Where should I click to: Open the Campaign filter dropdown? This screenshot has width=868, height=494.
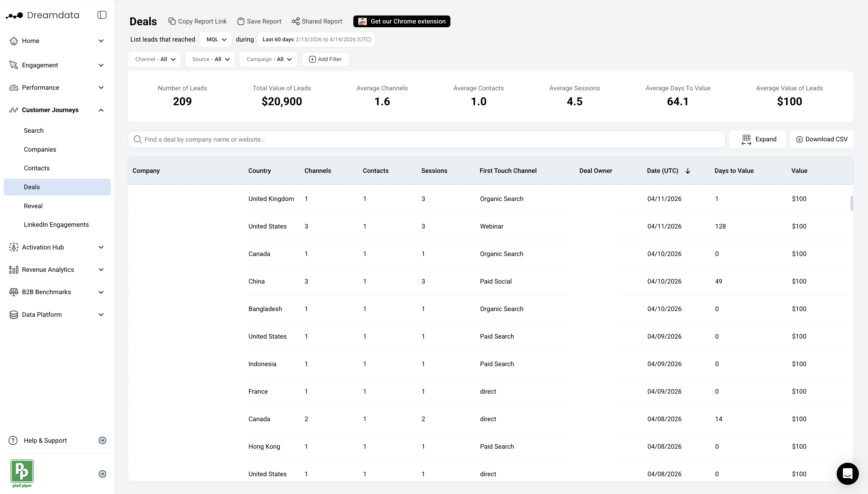click(x=268, y=59)
